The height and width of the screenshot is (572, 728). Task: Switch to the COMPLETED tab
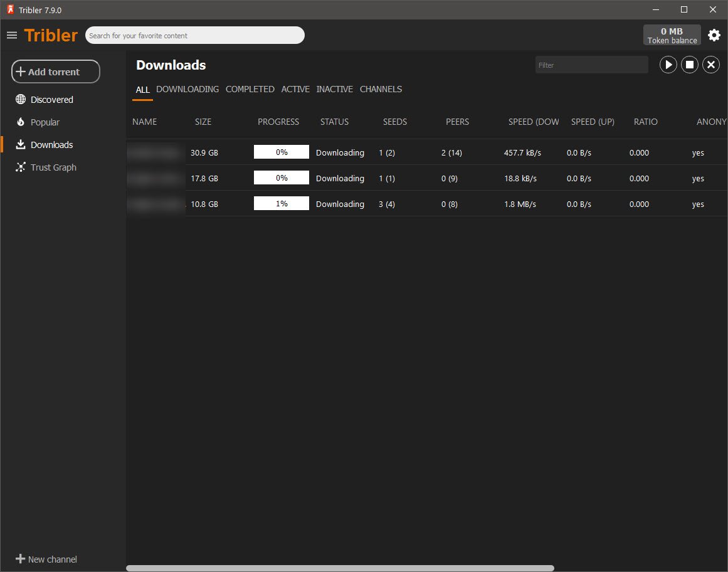click(x=250, y=89)
